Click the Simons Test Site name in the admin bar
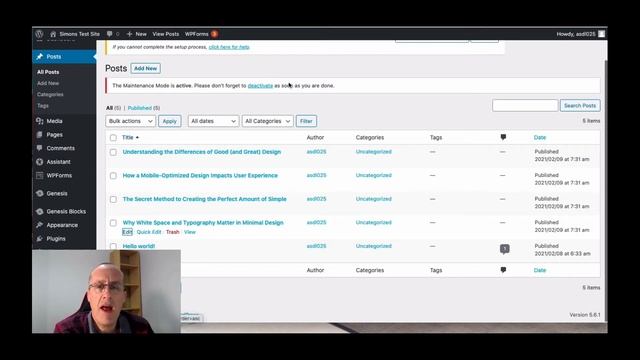 [x=79, y=34]
